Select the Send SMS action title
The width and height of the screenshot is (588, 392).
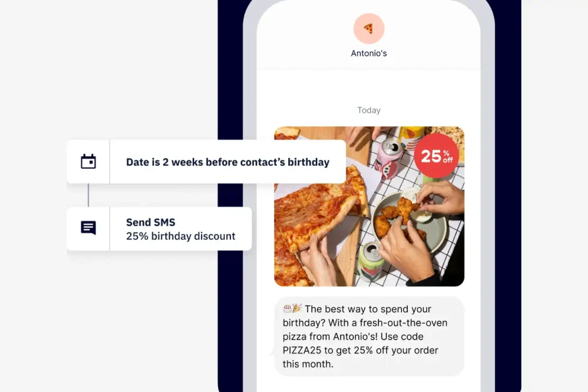pos(150,222)
